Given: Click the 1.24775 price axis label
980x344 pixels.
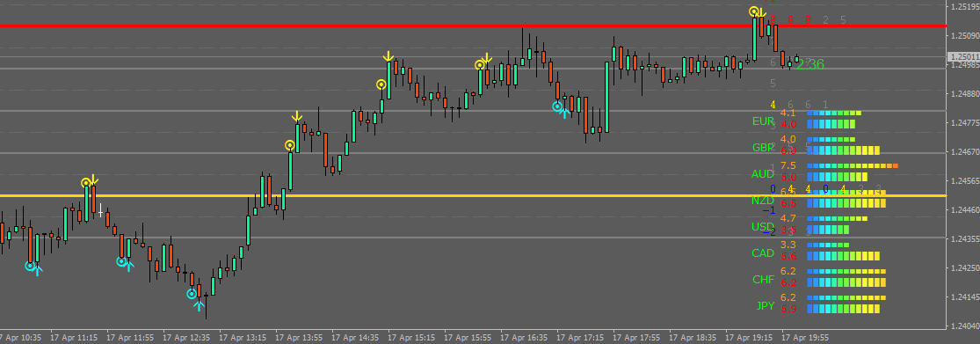Looking at the screenshot, I should 964,123.
